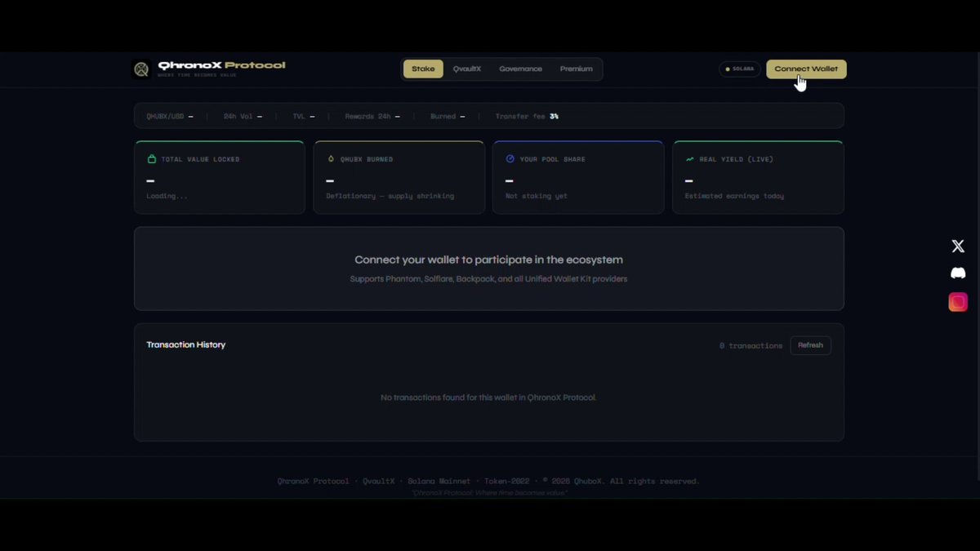
Task: Click the QHUBX Burned flame icon
Action: pos(331,159)
